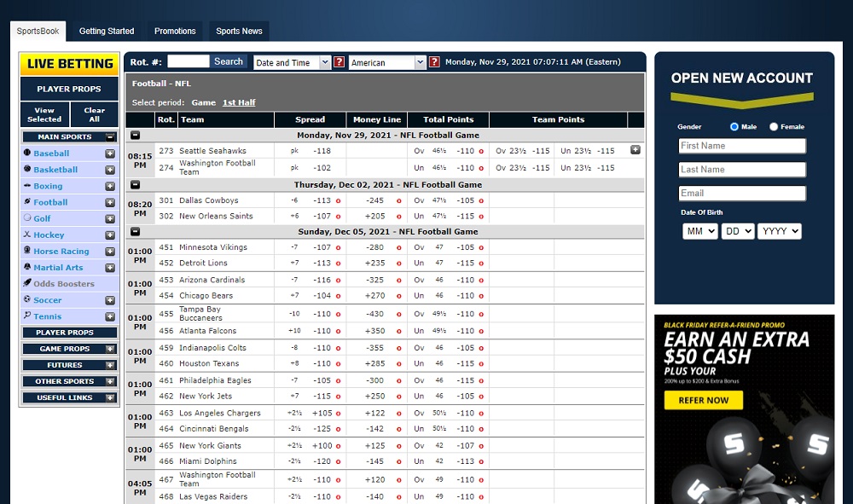This screenshot has height=504, width=853.
Task: Open the MM month dropdown
Action: click(699, 230)
